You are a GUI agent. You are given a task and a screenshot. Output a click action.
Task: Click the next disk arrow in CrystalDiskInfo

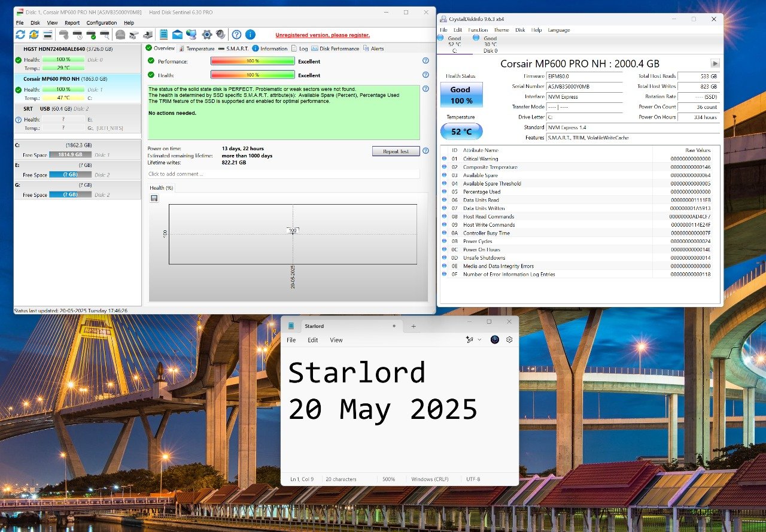click(715, 63)
